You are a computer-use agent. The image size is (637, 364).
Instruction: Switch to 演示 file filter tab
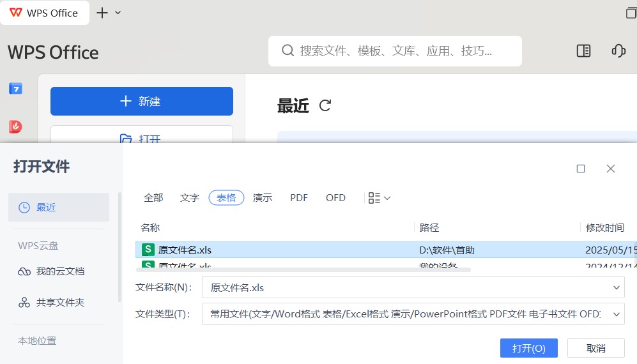click(x=263, y=198)
